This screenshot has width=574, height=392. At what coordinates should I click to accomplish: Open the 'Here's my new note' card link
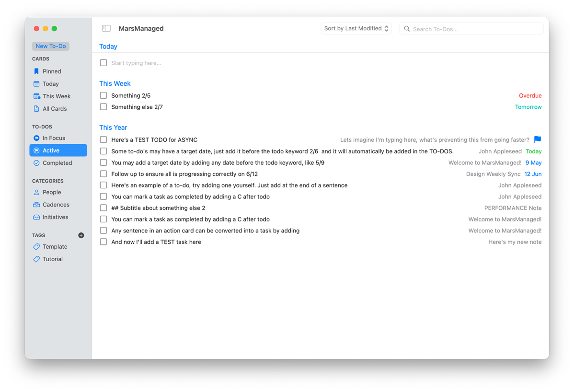point(515,242)
